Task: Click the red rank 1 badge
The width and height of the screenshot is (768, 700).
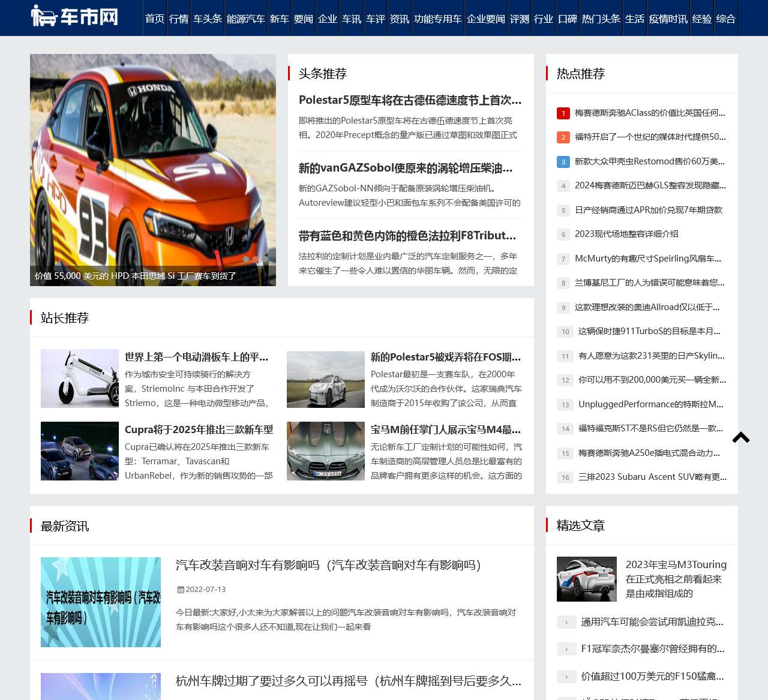Action: point(563,113)
